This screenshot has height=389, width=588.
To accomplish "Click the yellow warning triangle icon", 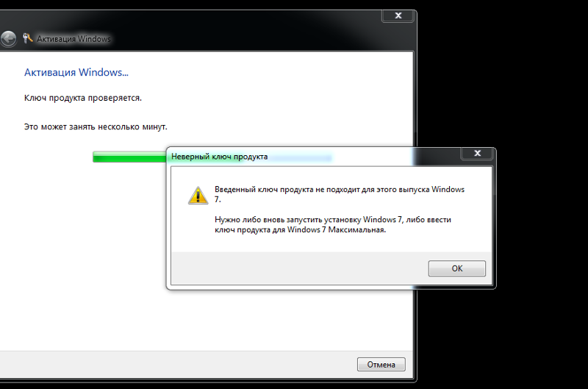I will pyautogui.click(x=198, y=196).
